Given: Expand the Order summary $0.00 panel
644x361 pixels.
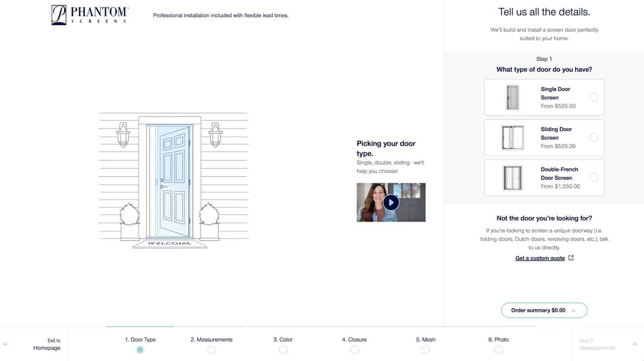Looking at the screenshot, I should click(544, 310).
